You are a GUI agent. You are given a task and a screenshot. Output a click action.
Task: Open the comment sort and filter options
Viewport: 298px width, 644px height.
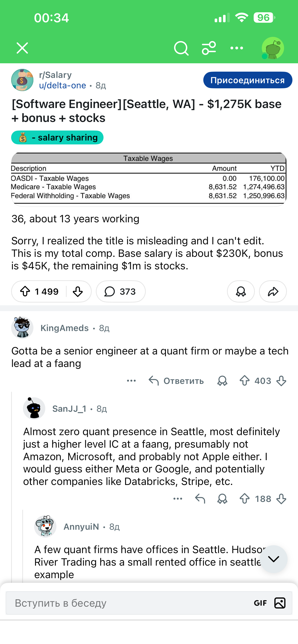(x=209, y=48)
